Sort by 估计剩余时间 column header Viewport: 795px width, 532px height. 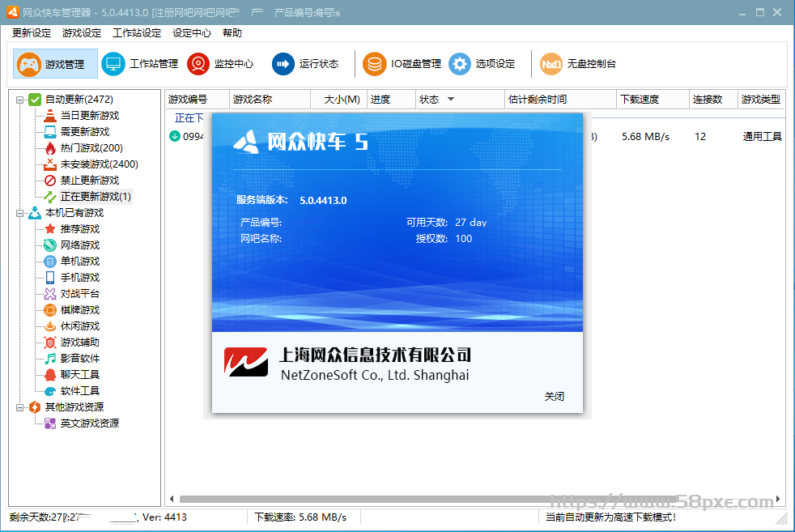(561, 100)
